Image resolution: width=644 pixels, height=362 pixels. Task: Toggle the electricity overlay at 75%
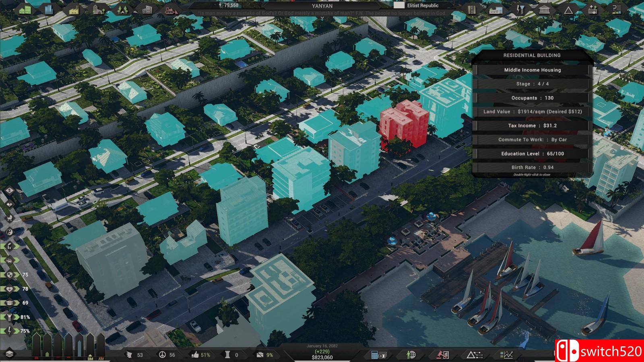pyautogui.click(x=10, y=331)
